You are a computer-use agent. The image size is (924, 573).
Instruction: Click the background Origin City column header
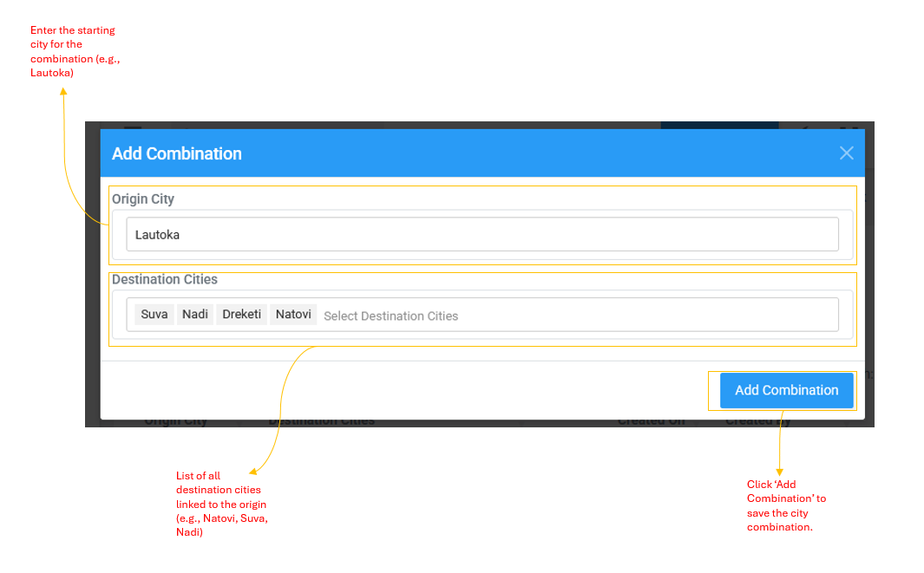pos(176,422)
